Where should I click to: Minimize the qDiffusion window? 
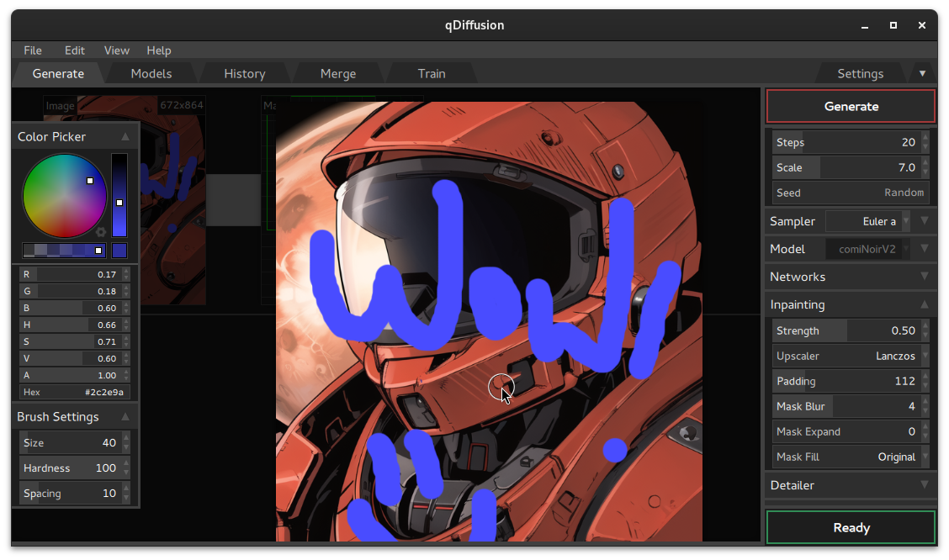(x=865, y=25)
